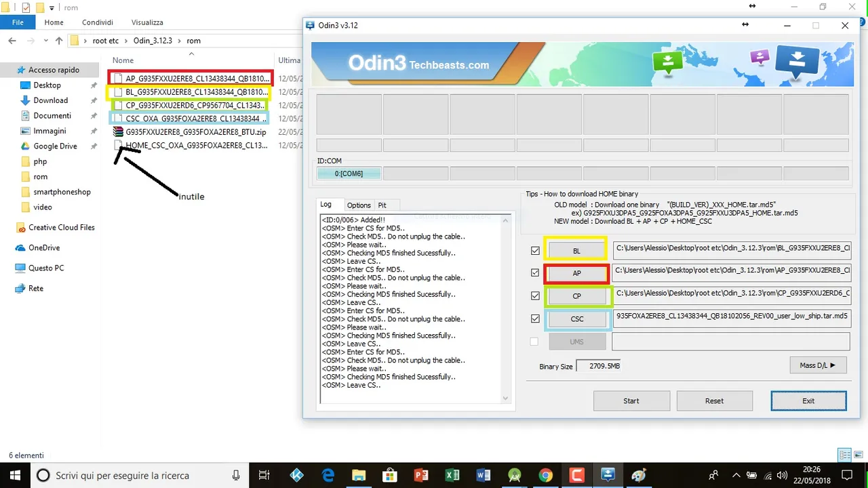
Task: Open the recent locations dropdown in Explorer
Action: tap(45, 41)
